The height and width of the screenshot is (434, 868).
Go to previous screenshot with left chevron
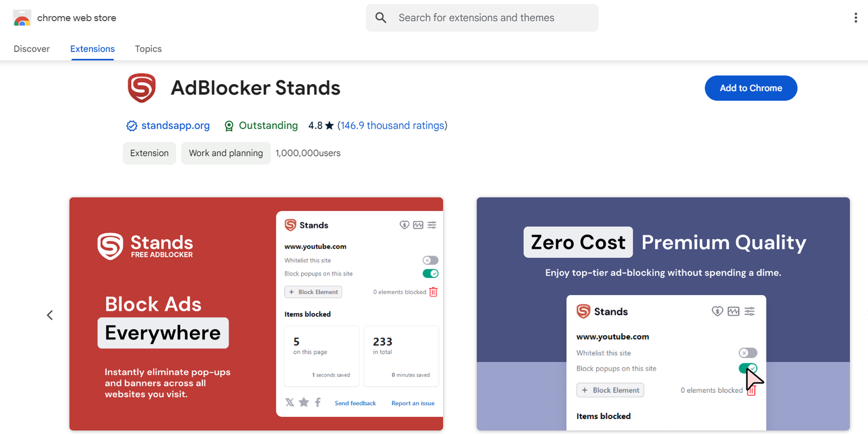tap(50, 315)
